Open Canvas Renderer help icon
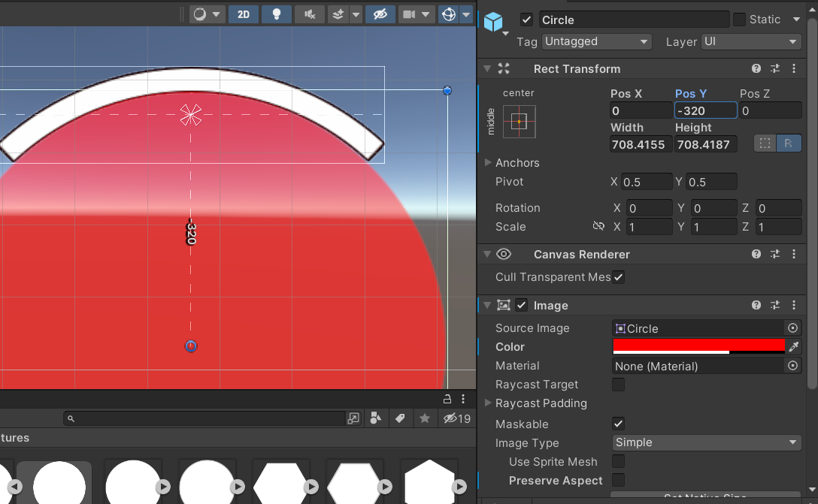Viewport: 818px width, 504px height. (x=756, y=254)
